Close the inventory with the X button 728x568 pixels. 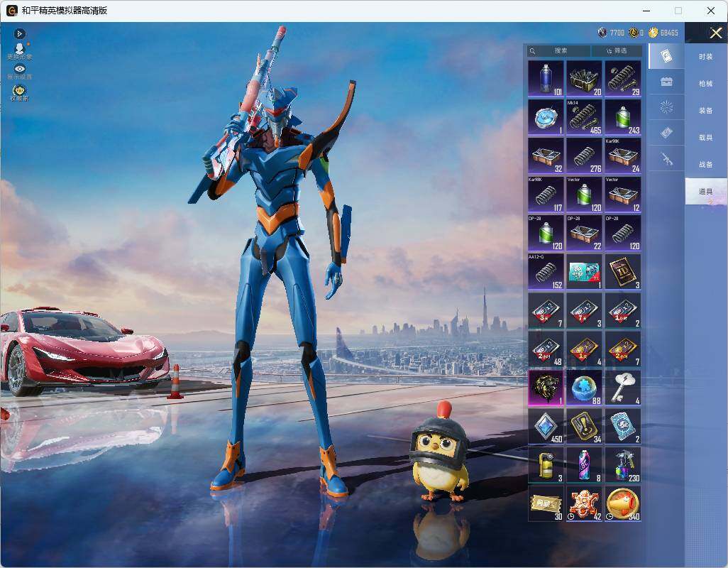(x=715, y=33)
